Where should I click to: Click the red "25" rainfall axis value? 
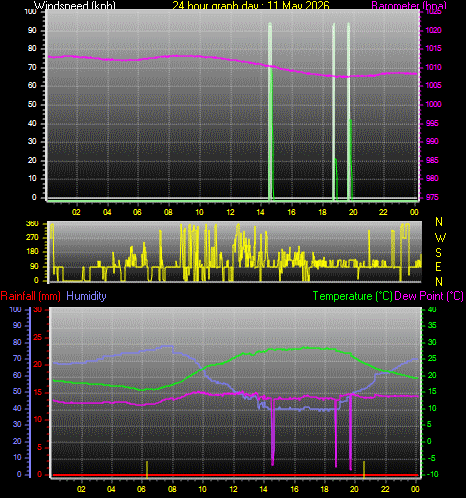pyautogui.click(x=38, y=338)
